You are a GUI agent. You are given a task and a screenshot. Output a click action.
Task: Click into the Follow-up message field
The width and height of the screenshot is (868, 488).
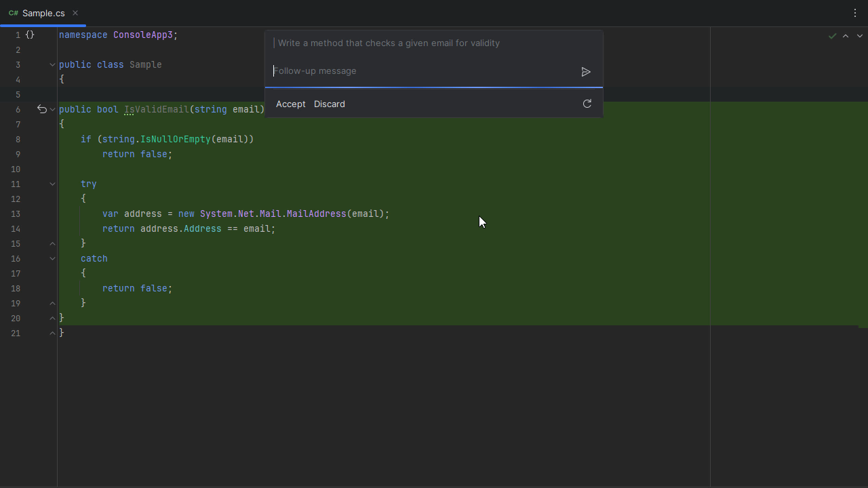click(420, 71)
